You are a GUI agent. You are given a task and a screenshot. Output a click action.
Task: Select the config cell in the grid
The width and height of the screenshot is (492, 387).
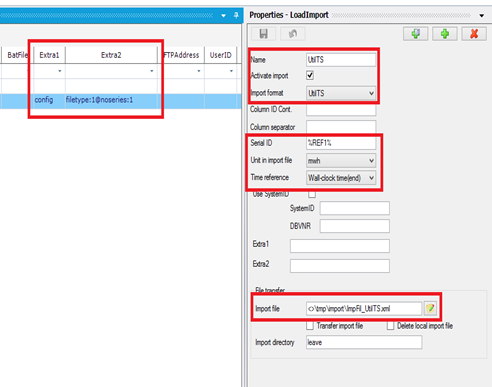coord(49,100)
